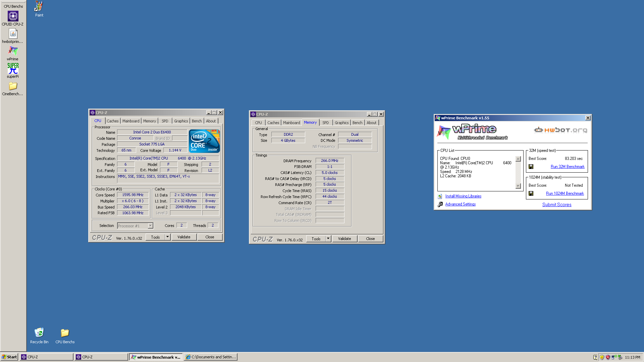The image size is (644, 362).
Task: Switch to C:\Documents and Settings taskbar button
Action: [x=211, y=357]
